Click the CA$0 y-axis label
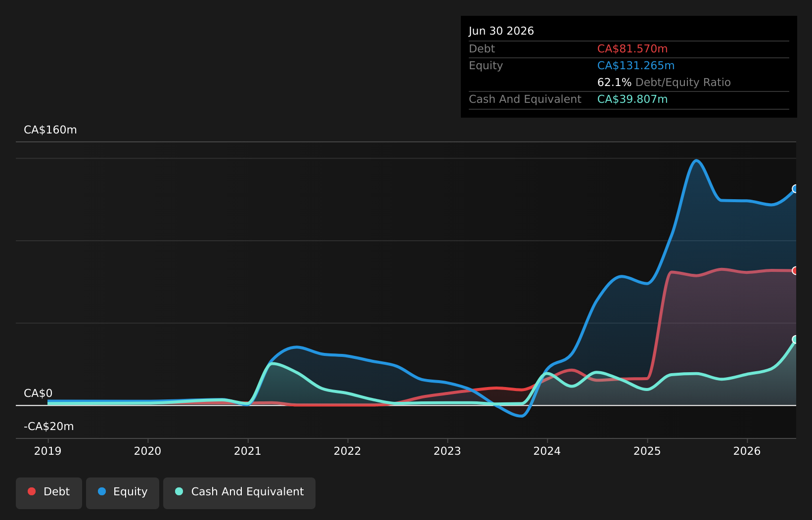Image resolution: width=812 pixels, height=520 pixels. (x=38, y=393)
